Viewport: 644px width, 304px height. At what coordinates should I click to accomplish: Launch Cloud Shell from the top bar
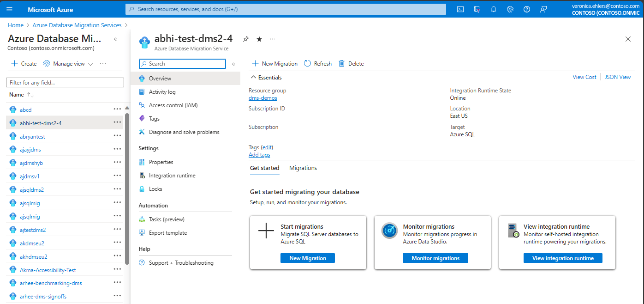point(460,9)
